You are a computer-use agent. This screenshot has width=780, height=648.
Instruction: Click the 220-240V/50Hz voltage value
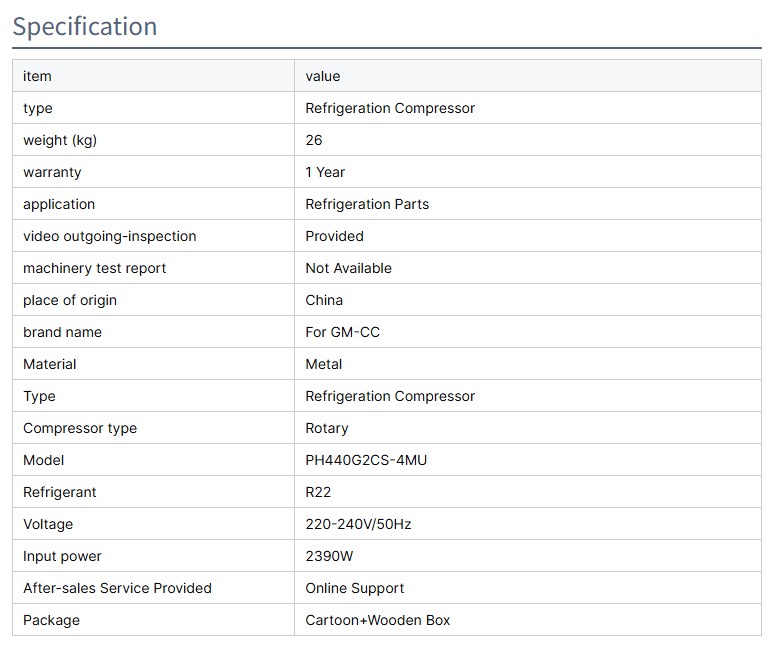tap(356, 524)
